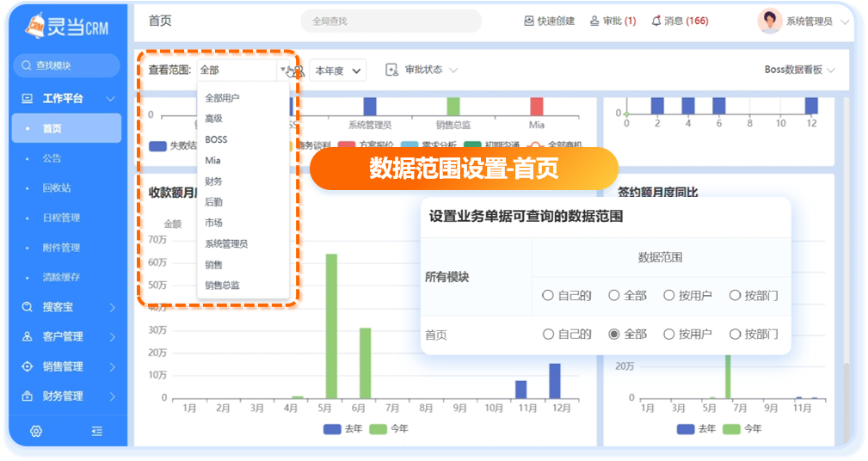Expand the 客户管理 sidebar menu
868x461 pixels.
pos(65,336)
